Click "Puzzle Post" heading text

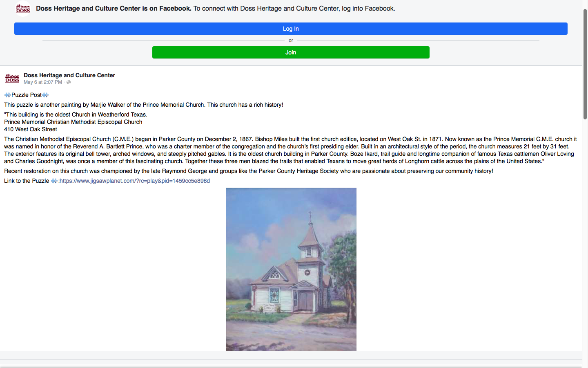click(x=26, y=94)
